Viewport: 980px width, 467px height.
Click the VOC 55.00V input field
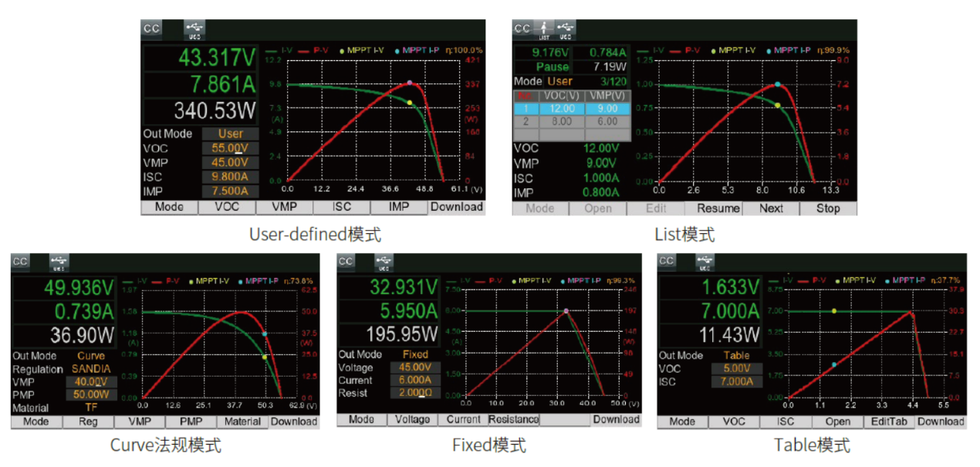click(x=230, y=148)
